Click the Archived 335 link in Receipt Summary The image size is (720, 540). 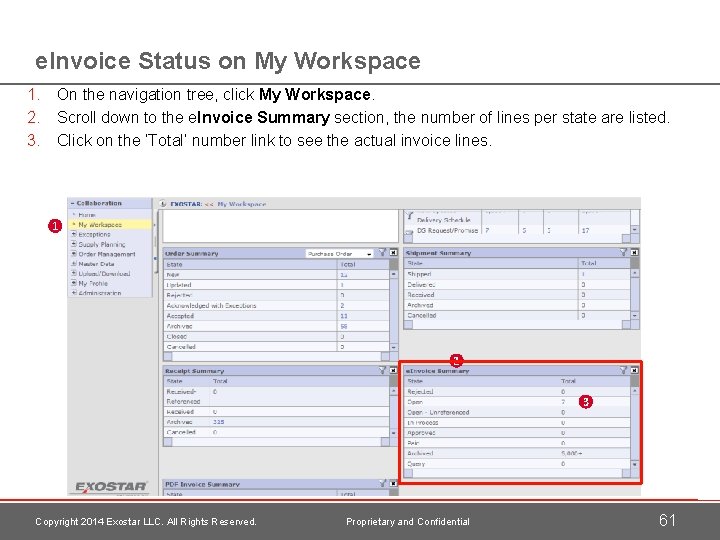(x=219, y=422)
